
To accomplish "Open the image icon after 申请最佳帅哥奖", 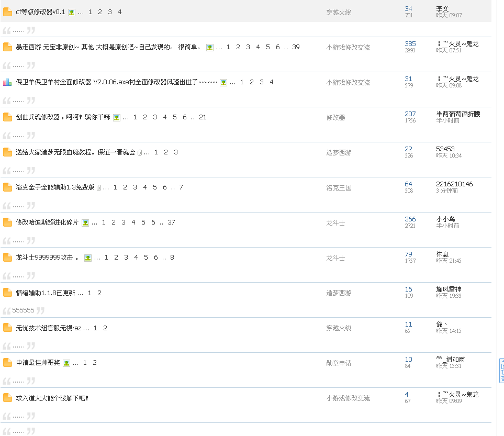I will click(66, 363).
